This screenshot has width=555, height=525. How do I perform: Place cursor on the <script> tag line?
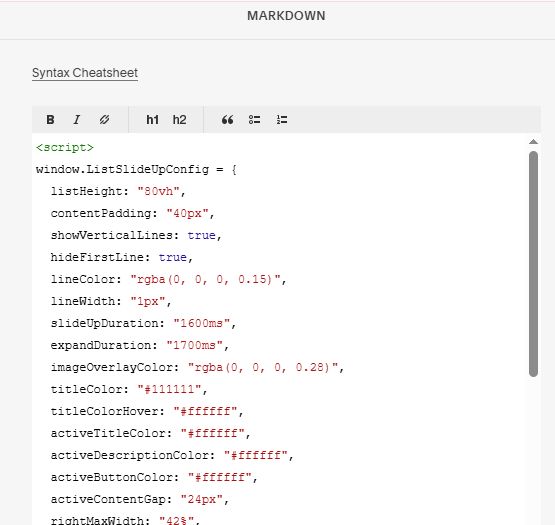pyautogui.click(x=65, y=147)
